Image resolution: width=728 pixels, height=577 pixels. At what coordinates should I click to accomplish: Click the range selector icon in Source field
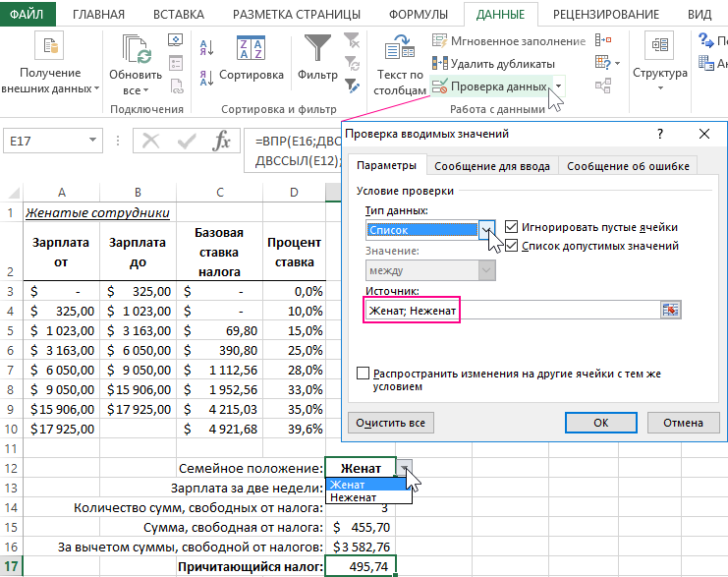[671, 310]
